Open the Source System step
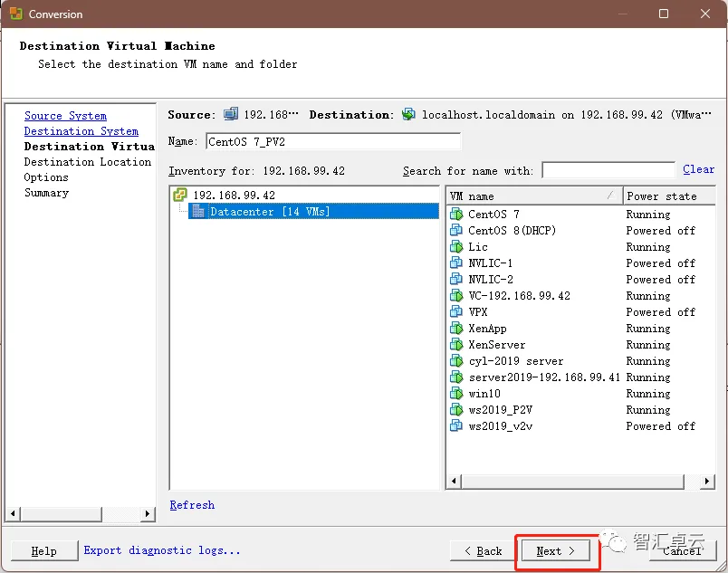 click(x=65, y=116)
